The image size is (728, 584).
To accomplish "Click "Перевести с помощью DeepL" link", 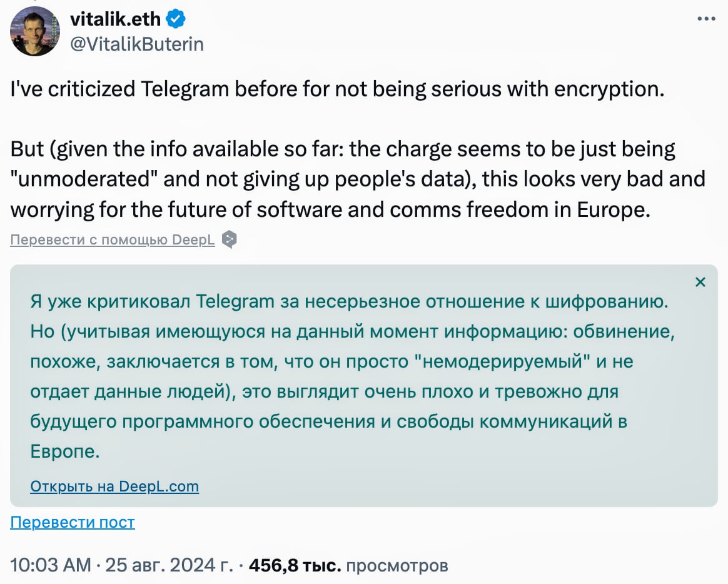I will click(113, 240).
